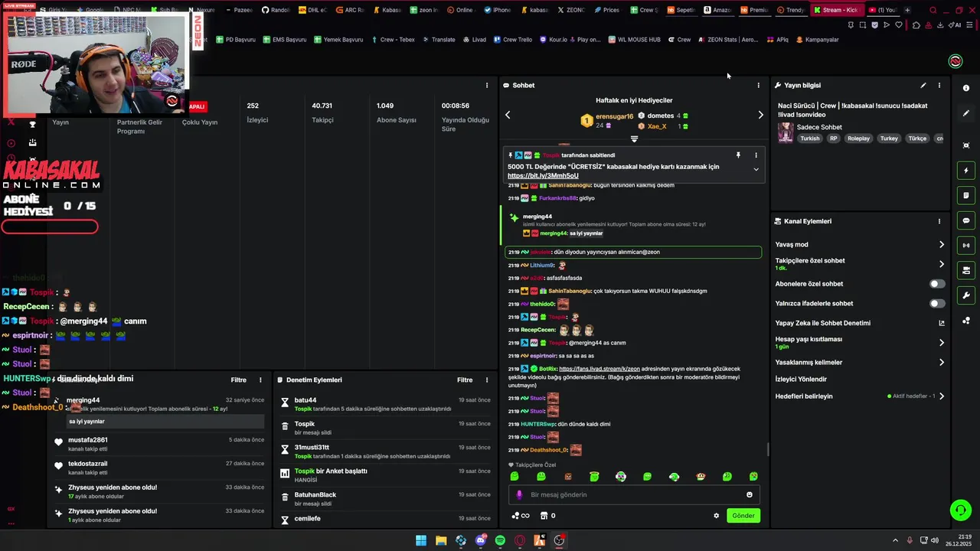Screen dimensions: 980x551
Task: Expand Takipçilere özel sohbet settings
Action: coord(941,264)
